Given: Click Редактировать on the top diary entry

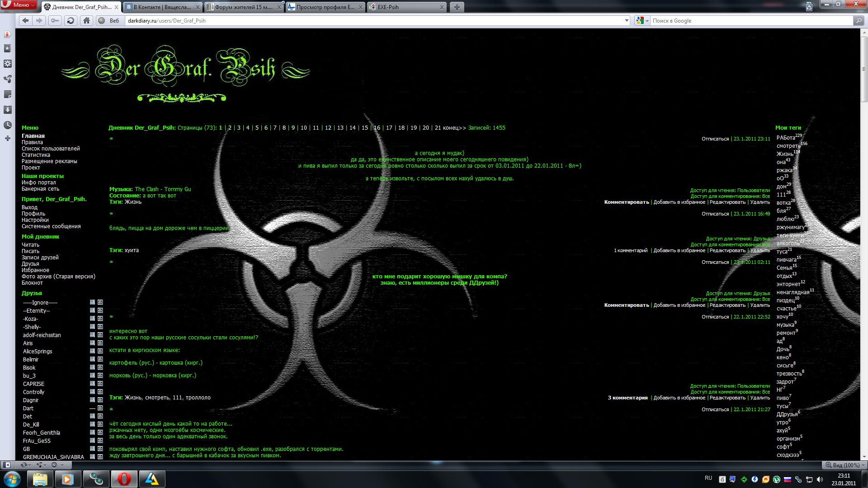Looking at the screenshot, I should [x=727, y=202].
